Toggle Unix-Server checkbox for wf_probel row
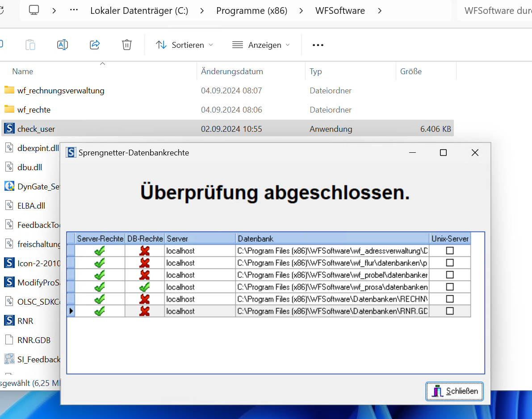 (x=450, y=275)
